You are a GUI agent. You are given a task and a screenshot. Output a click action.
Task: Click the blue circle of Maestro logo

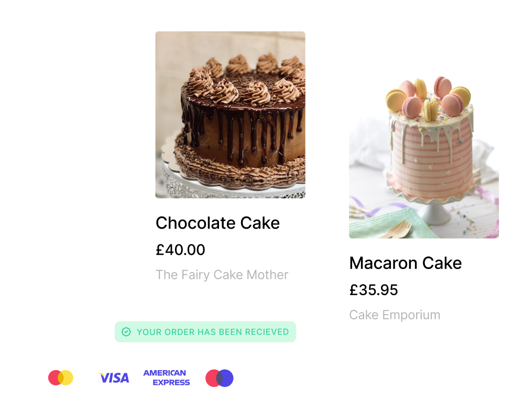point(225,378)
